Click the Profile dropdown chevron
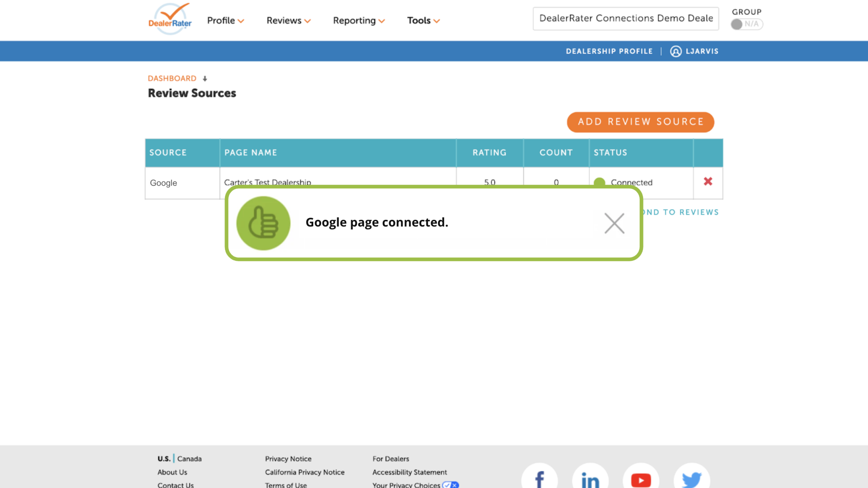 [x=241, y=21]
